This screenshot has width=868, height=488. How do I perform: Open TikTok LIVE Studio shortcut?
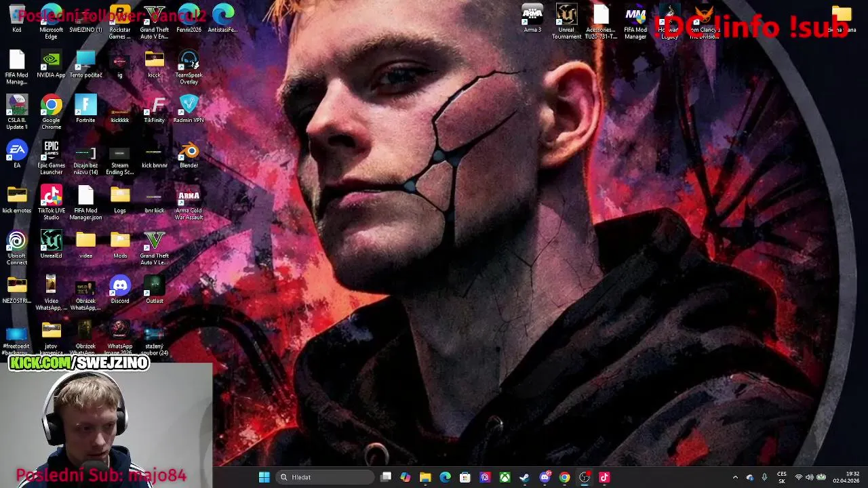[x=51, y=203]
